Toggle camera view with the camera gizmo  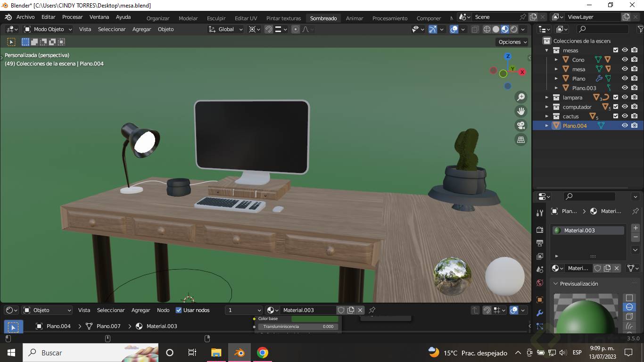pyautogui.click(x=521, y=125)
